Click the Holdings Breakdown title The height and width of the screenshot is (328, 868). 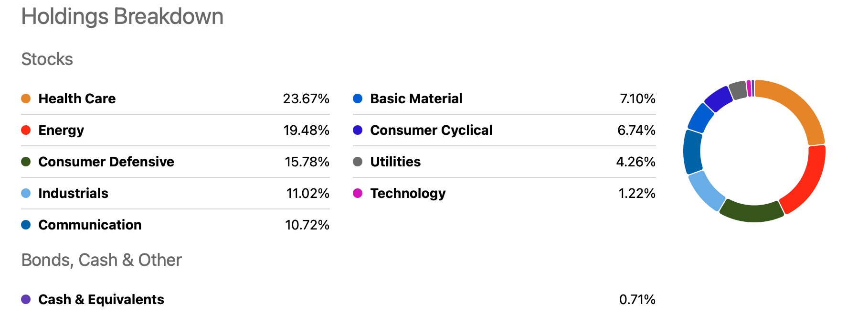pos(122,16)
